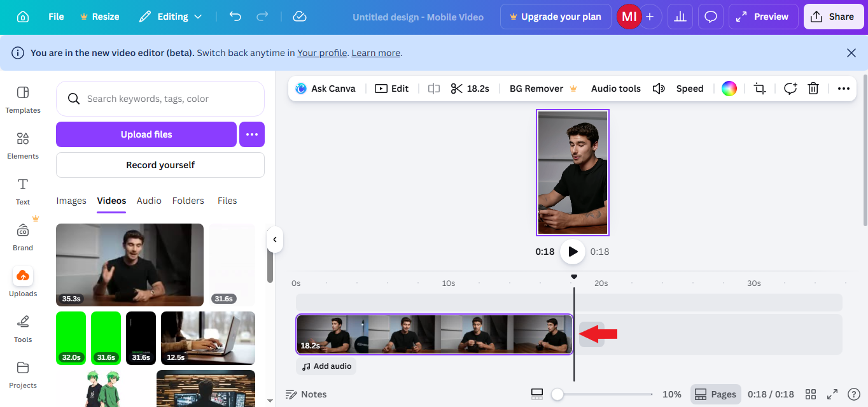Switch to the Audio tab
The width and height of the screenshot is (868, 407).
[149, 201]
